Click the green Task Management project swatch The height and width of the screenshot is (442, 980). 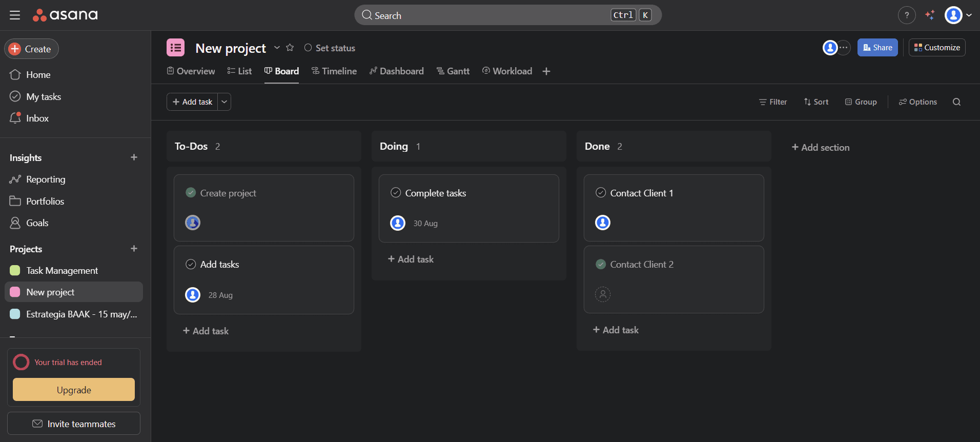[15, 270]
